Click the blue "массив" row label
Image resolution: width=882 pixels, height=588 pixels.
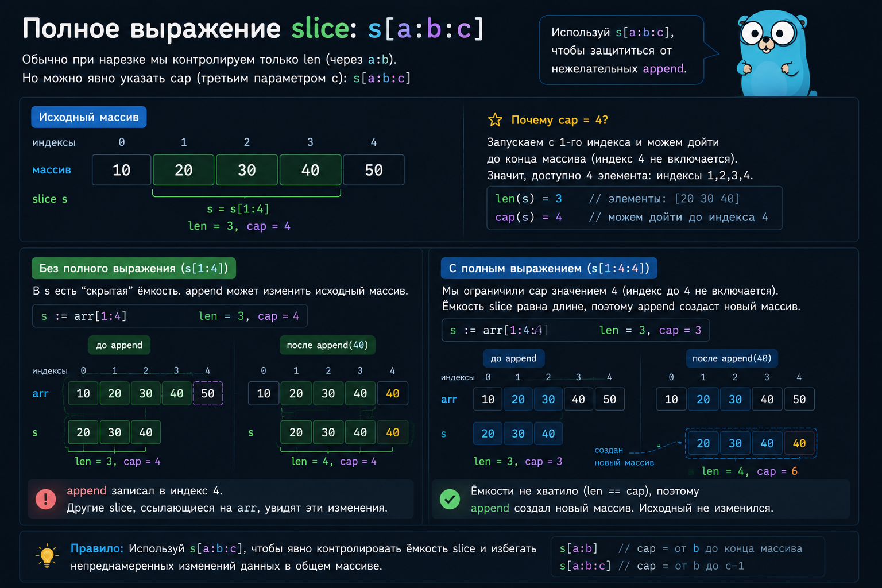52,170
